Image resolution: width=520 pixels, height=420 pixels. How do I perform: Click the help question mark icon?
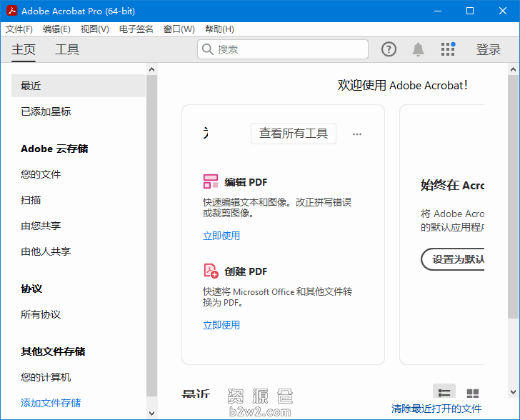coord(389,49)
